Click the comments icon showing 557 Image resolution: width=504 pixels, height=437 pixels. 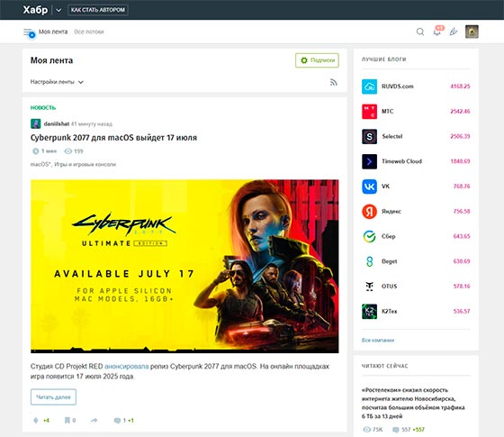[x=396, y=430]
